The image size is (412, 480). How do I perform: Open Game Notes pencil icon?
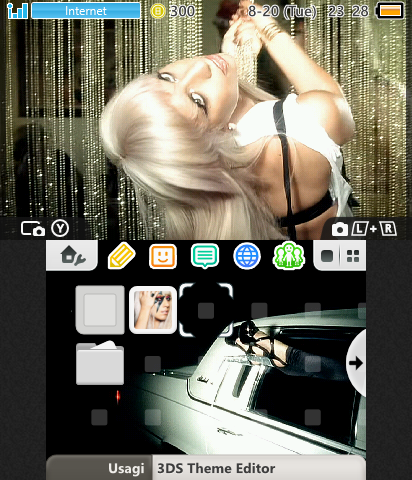point(121,256)
